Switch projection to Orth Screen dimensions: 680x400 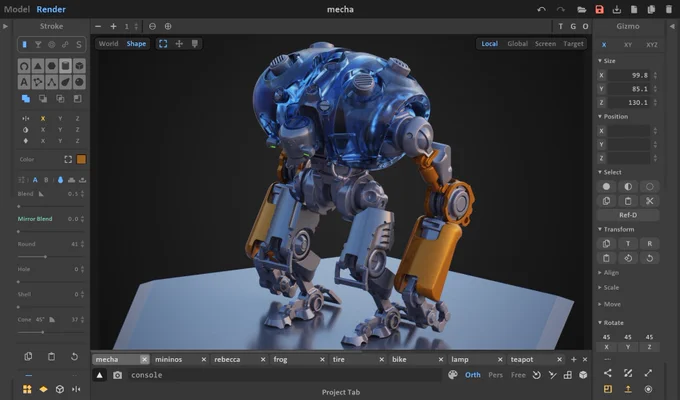coord(473,375)
